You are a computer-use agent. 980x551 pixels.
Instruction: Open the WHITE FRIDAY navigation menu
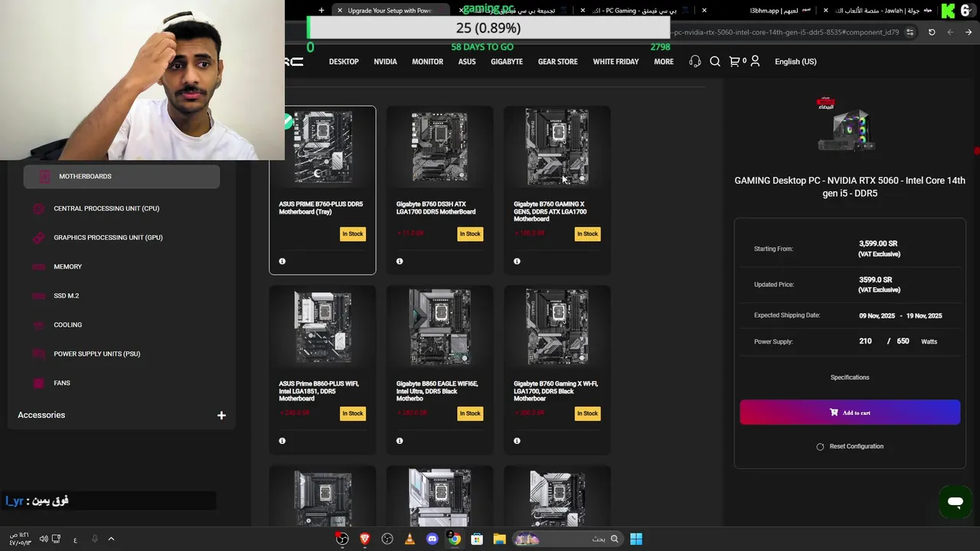616,62
